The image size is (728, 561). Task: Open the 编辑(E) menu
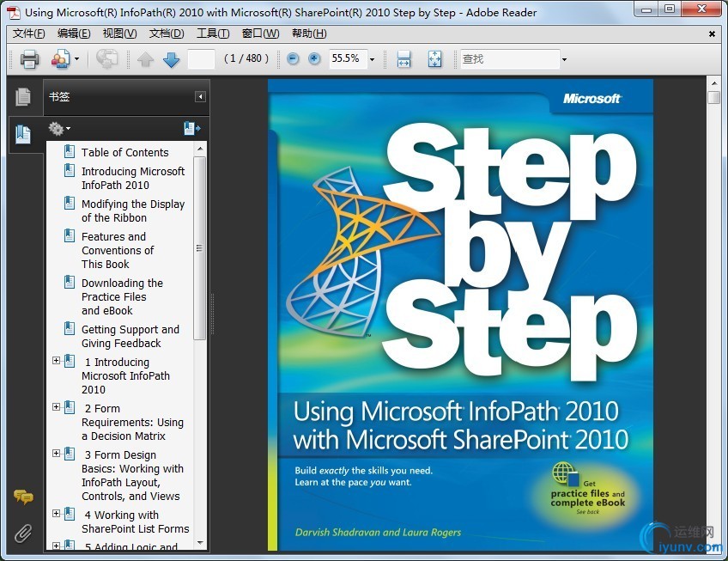[x=74, y=34]
